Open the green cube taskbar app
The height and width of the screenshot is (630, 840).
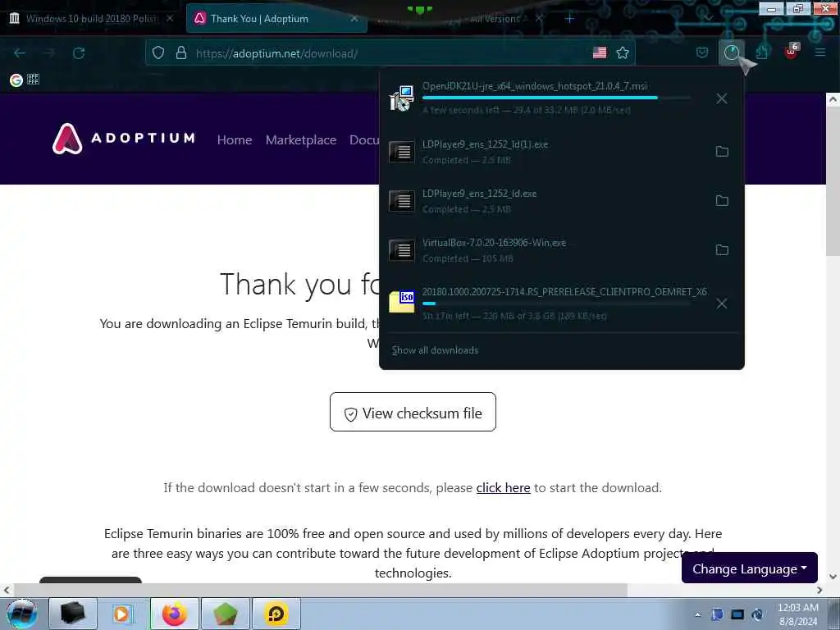click(226, 614)
